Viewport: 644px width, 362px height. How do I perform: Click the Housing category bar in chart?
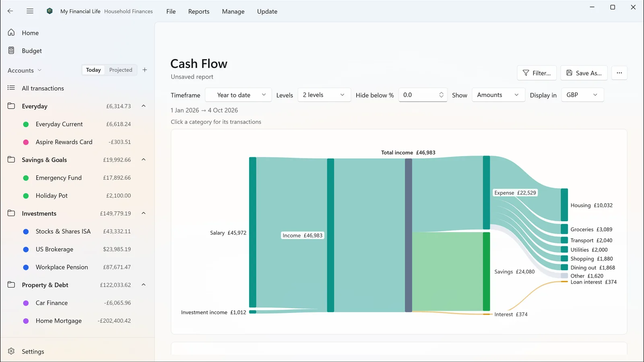(x=564, y=205)
